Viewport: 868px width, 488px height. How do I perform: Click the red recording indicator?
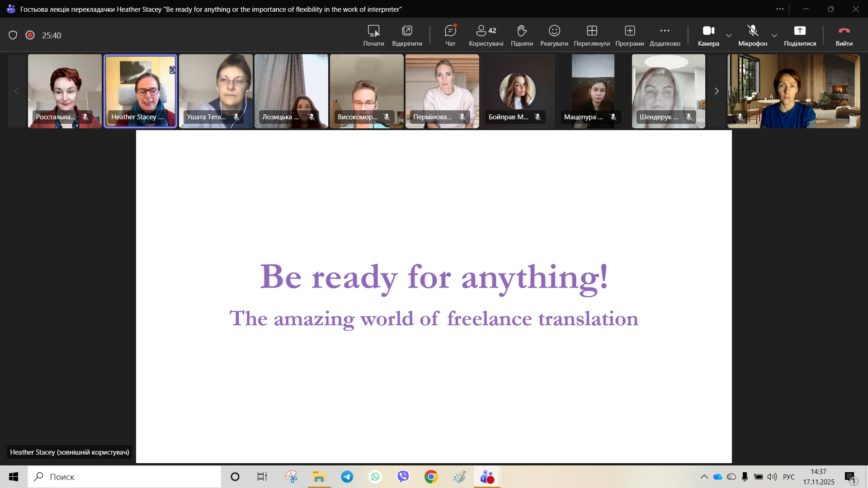tap(30, 35)
